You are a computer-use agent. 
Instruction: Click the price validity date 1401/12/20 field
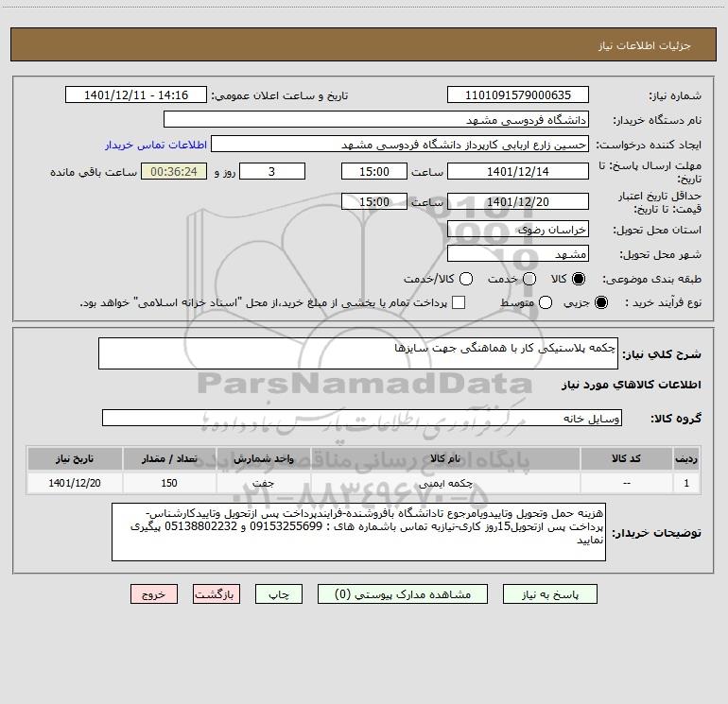coord(518,201)
